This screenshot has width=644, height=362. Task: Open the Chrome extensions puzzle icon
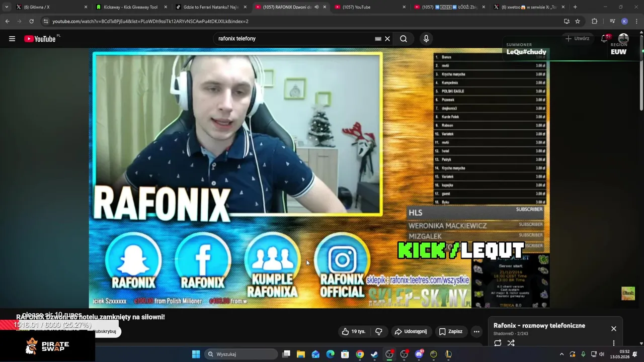tap(594, 21)
